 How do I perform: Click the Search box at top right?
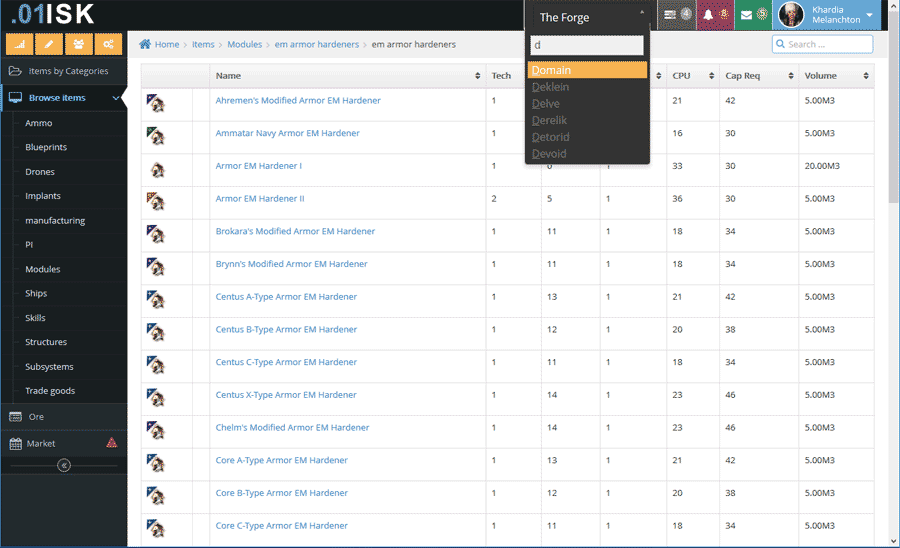(x=823, y=44)
